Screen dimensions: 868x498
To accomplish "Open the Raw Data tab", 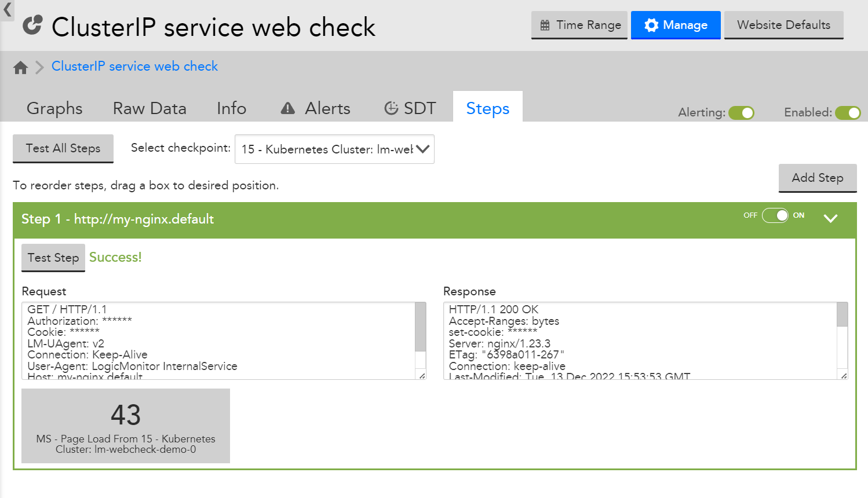I will coord(149,108).
